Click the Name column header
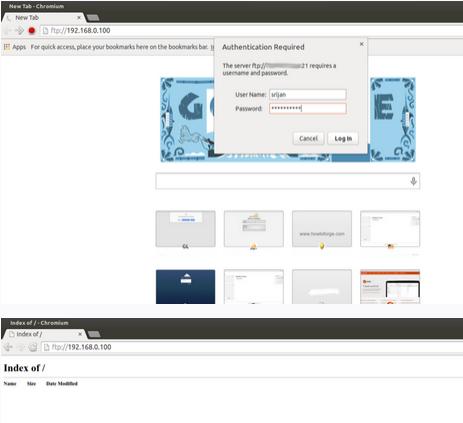The width and height of the screenshot is (463, 423). click(x=10, y=384)
